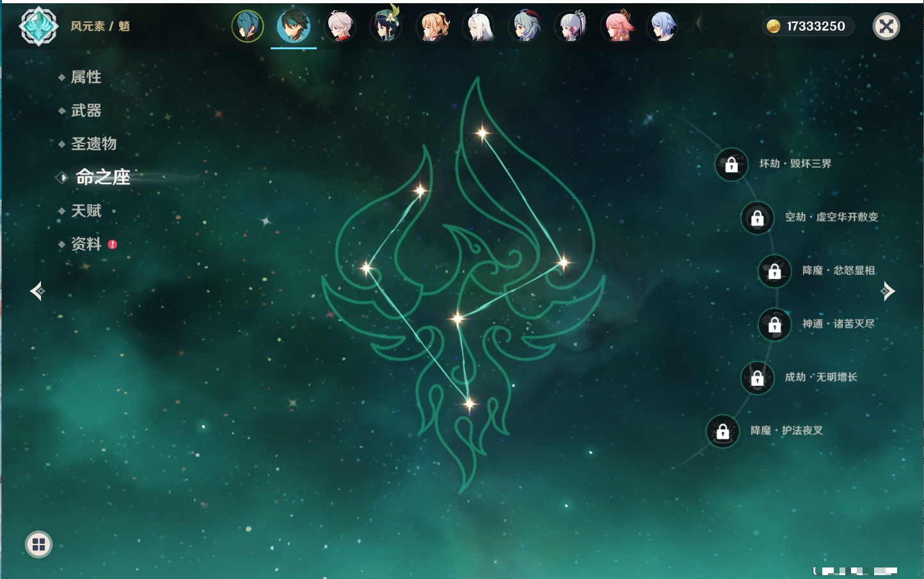Open 资料 profile tab with red alert
Screen dimensions: 924x579
pos(86,244)
